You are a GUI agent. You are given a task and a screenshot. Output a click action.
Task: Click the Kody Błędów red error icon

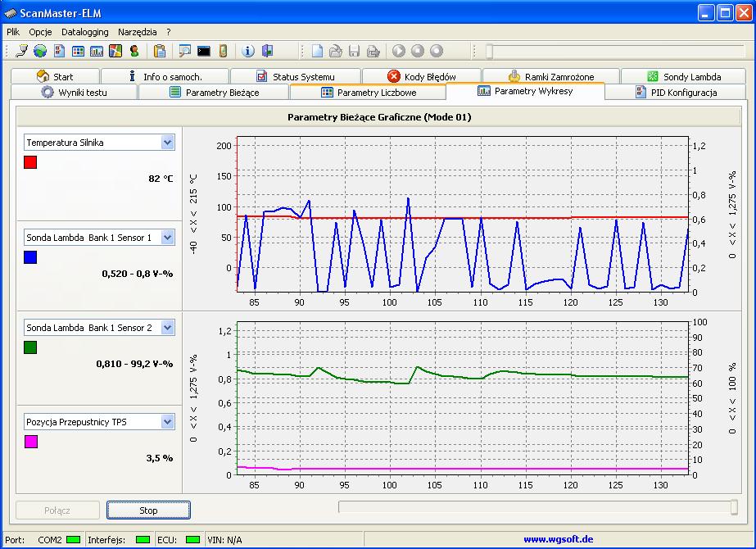pos(394,76)
